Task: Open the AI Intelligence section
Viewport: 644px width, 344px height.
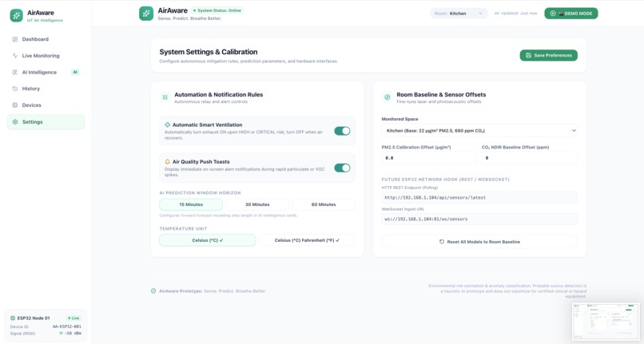Action: pos(46,73)
